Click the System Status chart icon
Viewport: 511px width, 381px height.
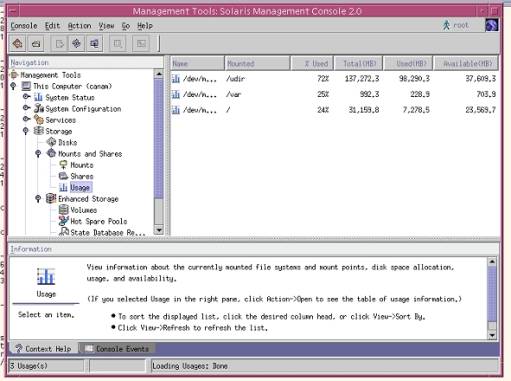tap(38, 97)
